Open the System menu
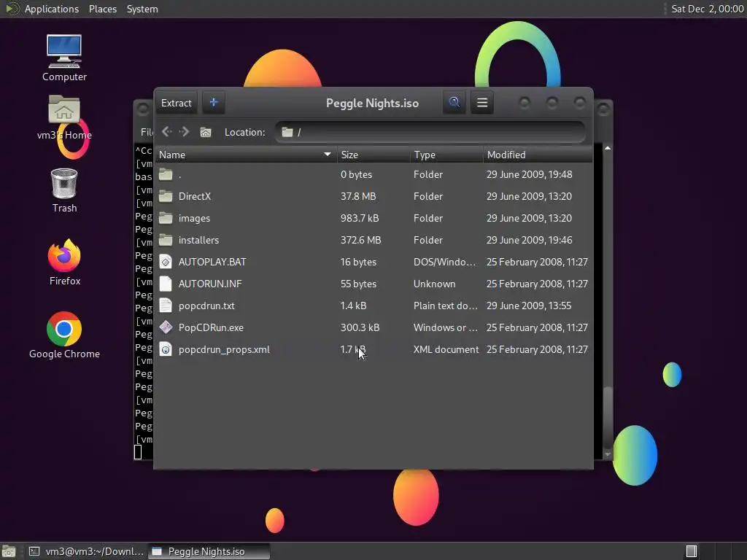Screen dimensions: 747x560 142,9
